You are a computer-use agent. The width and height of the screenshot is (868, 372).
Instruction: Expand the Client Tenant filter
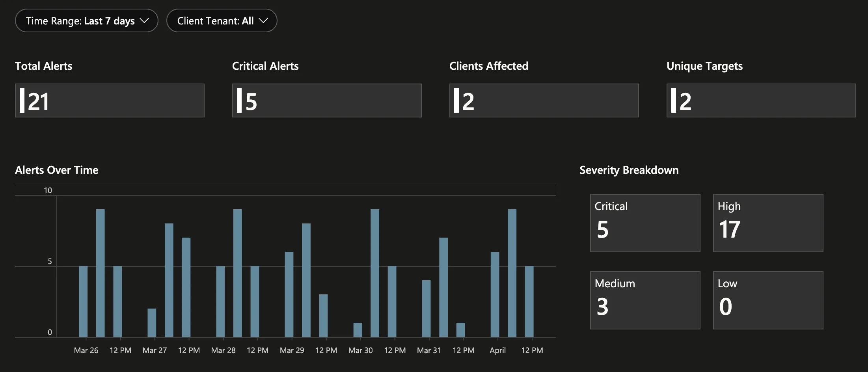(222, 20)
